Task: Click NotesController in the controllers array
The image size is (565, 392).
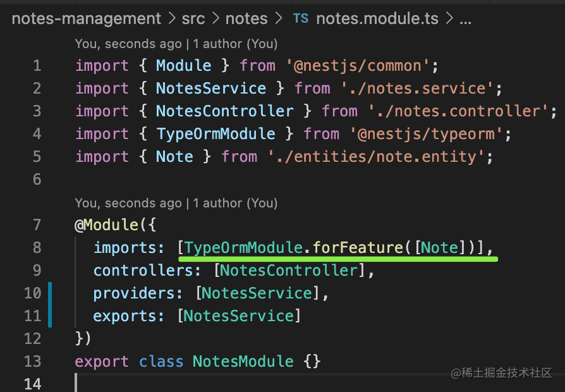Action: [288, 271]
